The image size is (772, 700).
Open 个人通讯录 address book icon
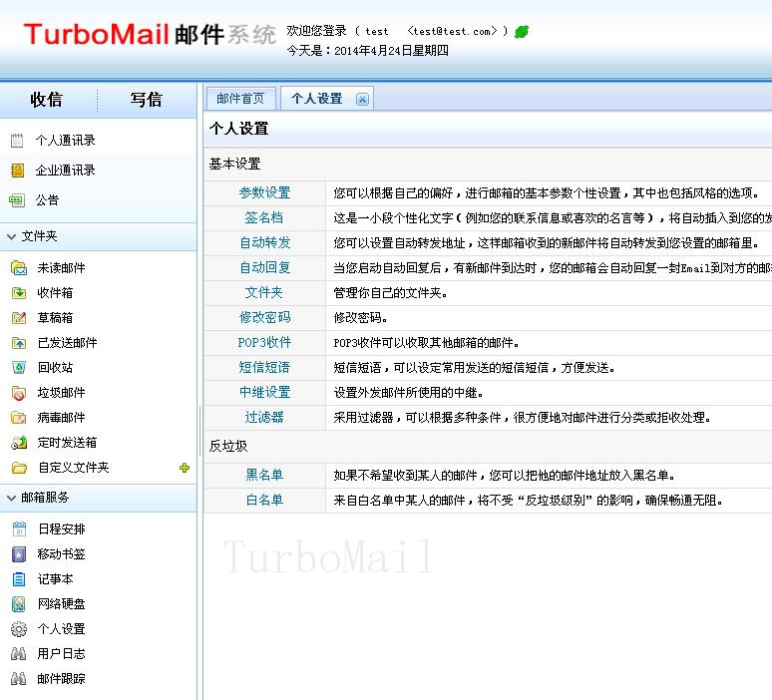pos(17,141)
